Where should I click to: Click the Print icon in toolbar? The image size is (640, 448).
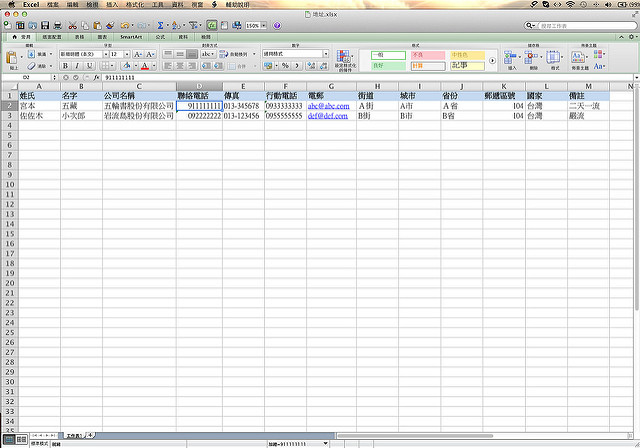(x=58, y=25)
